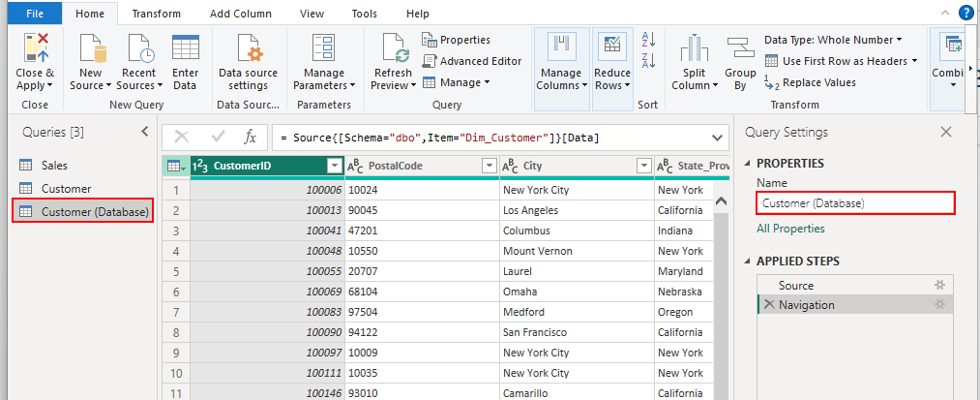Collapse the ribbon with the caret
This screenshot has height=400, width=980.
[x=944, y=14]
